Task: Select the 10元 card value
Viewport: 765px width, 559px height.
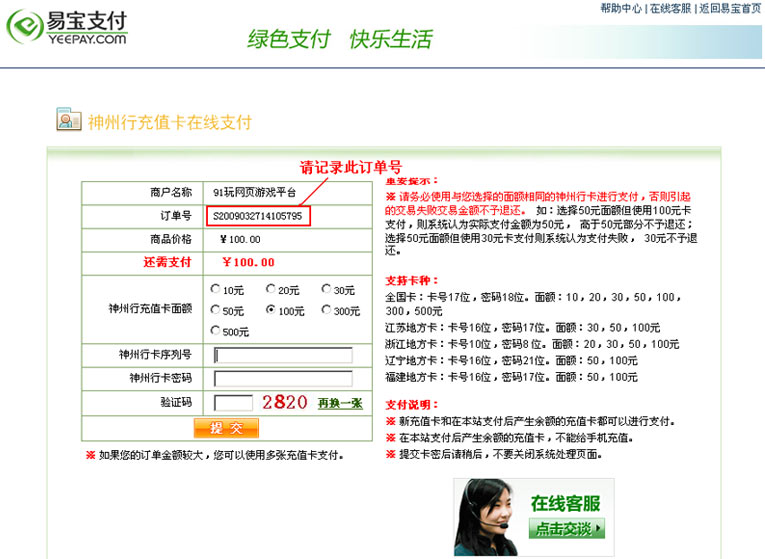Action: point(215,289)
